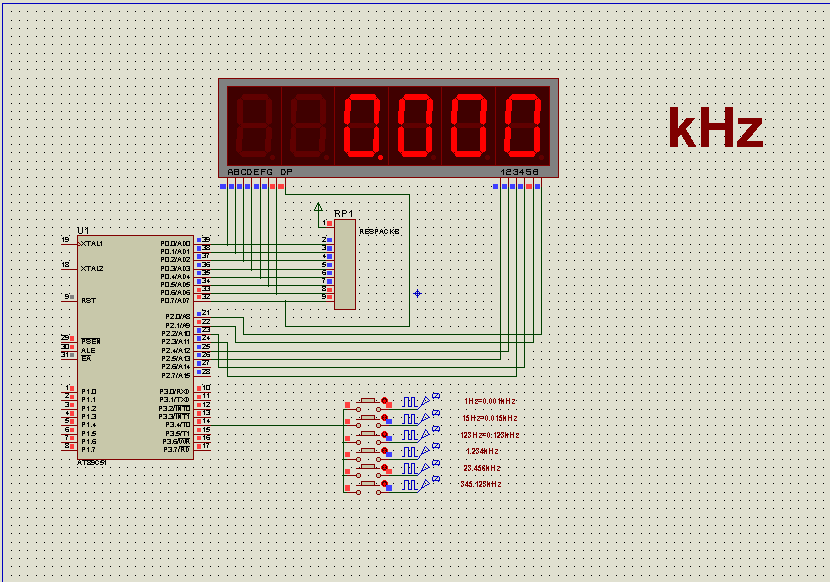
Task: Click the 345.125kHz annotation
Action: [481, 484]
